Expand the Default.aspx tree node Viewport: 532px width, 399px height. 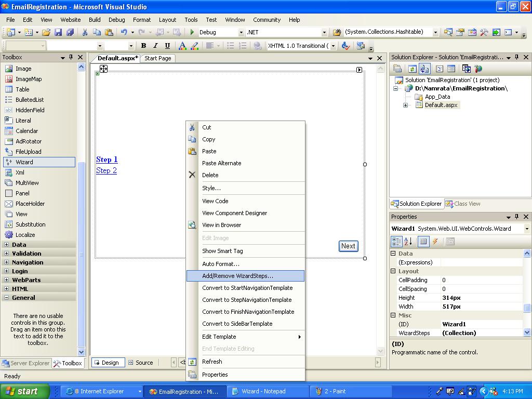point(405,105)
